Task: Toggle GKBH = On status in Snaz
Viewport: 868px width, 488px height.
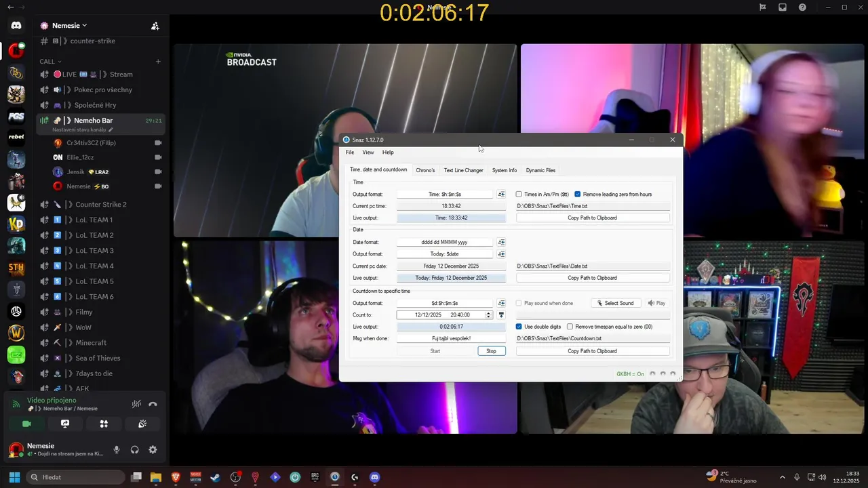Action: [631, 374]
